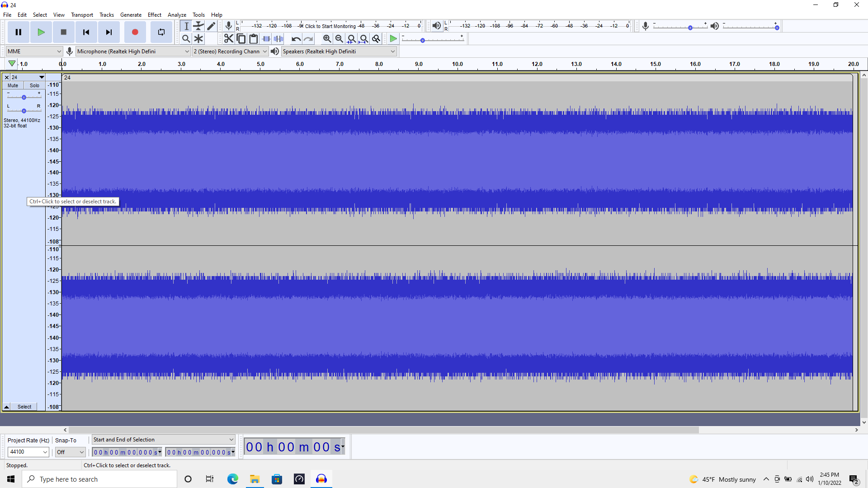Open the Edit menu
The height and width of the screenshot is (488, 868).
(22, 15)
